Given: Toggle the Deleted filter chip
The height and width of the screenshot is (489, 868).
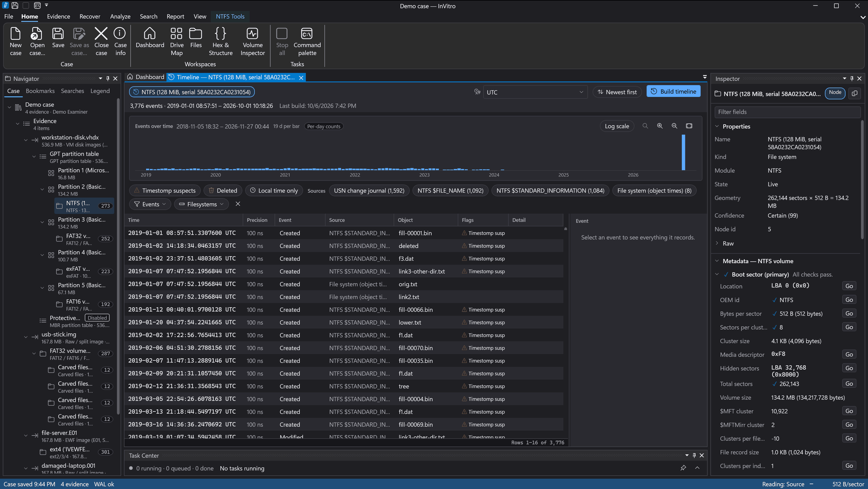Looking at the screenshot, I should pos(223,190).
